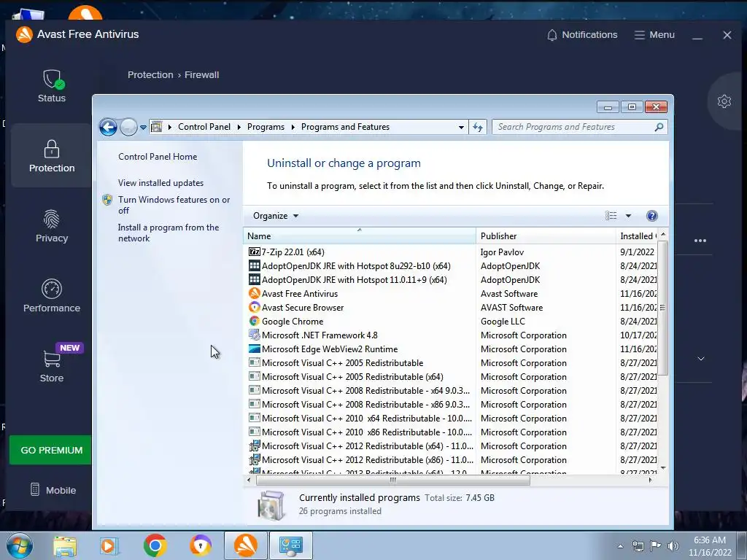
Task: Show hidden system tray icons arrow
Action: click(620, 546)
